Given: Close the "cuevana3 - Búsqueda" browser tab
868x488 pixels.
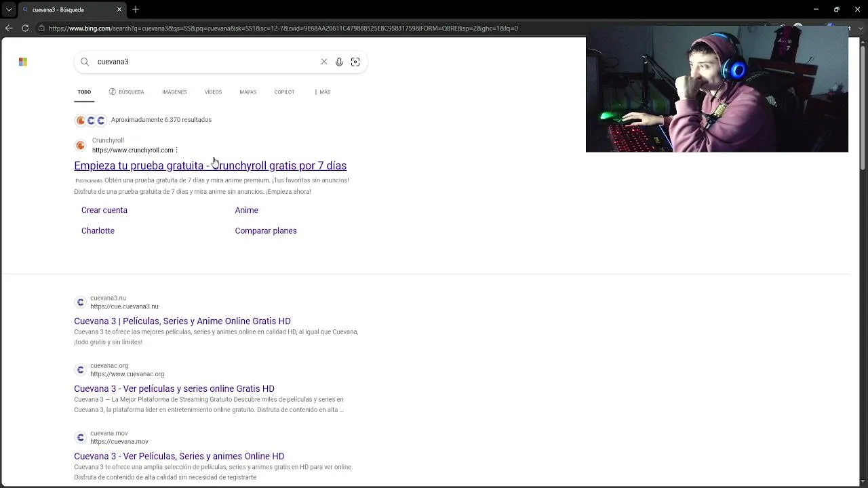Looking at the screenshot, I should pyautogui.click(x=119, y=9).
